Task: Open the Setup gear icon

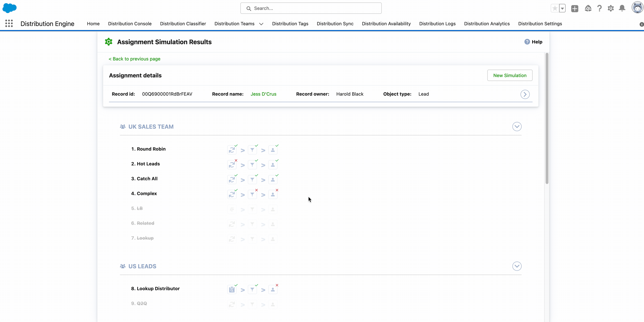Action: [611, 8]
